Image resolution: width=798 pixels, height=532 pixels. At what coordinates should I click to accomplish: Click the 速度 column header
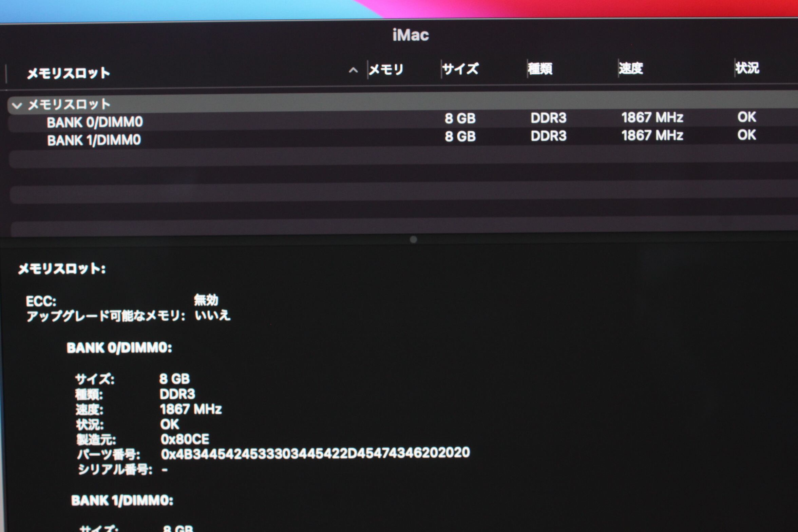click(x=630, y=68)
